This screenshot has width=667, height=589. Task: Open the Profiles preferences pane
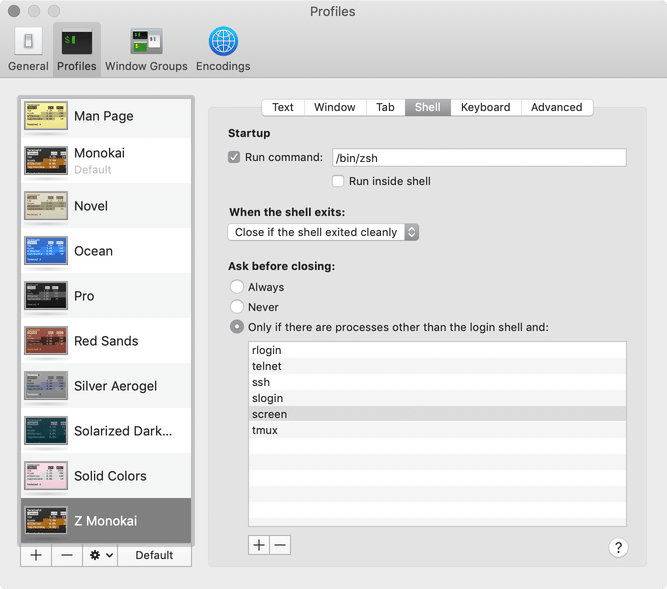77,49
